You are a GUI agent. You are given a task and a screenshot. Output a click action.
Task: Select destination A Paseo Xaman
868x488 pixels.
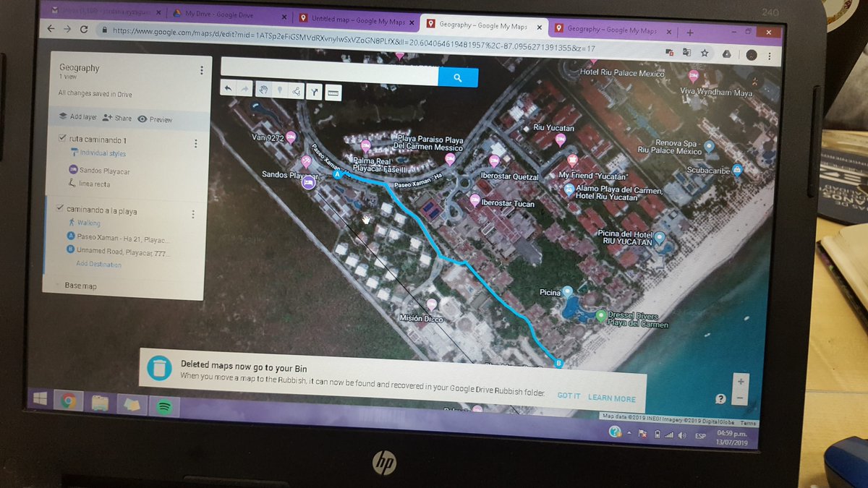click(x=117, y=238)
